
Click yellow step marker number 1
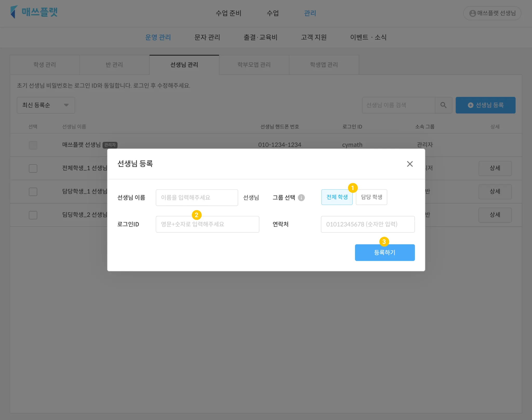[x=353, y=188]
